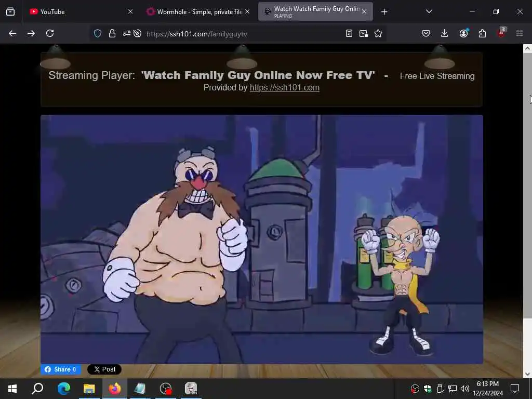Image resolution: width=532 pixels, height=399 pixels.
Task: Reload the current page
Action: [50, 33]
